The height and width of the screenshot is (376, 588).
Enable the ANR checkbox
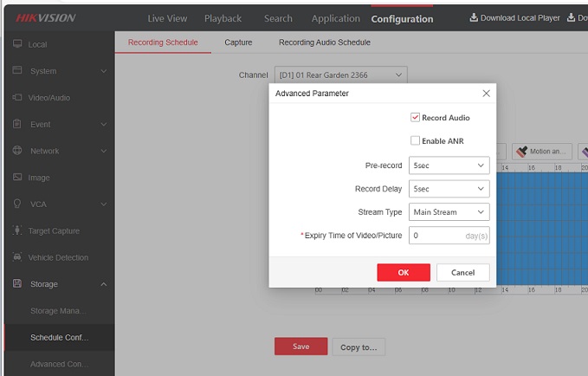[416, 140]
